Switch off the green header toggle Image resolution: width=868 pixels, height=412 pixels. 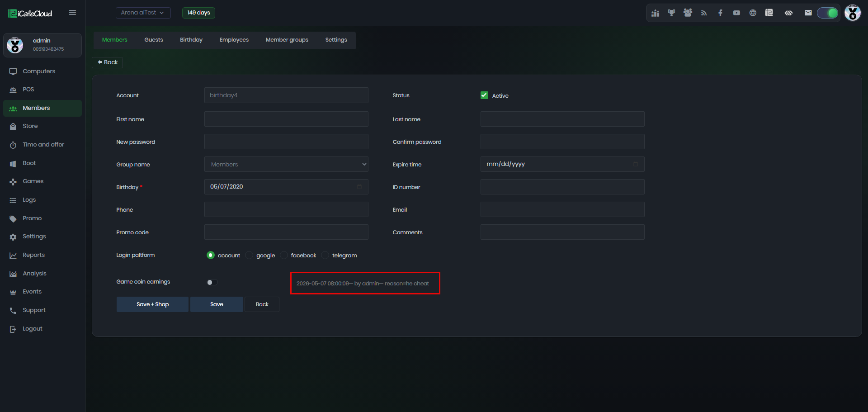(x=828, y=13)
